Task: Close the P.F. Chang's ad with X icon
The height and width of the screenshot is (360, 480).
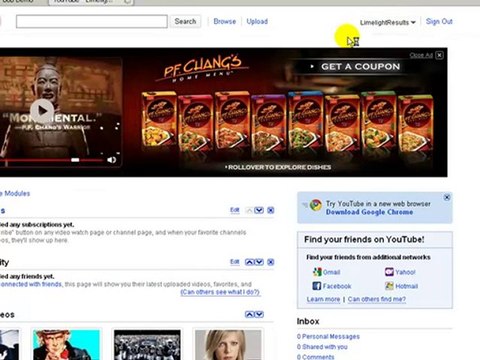Action: point(439,55)
